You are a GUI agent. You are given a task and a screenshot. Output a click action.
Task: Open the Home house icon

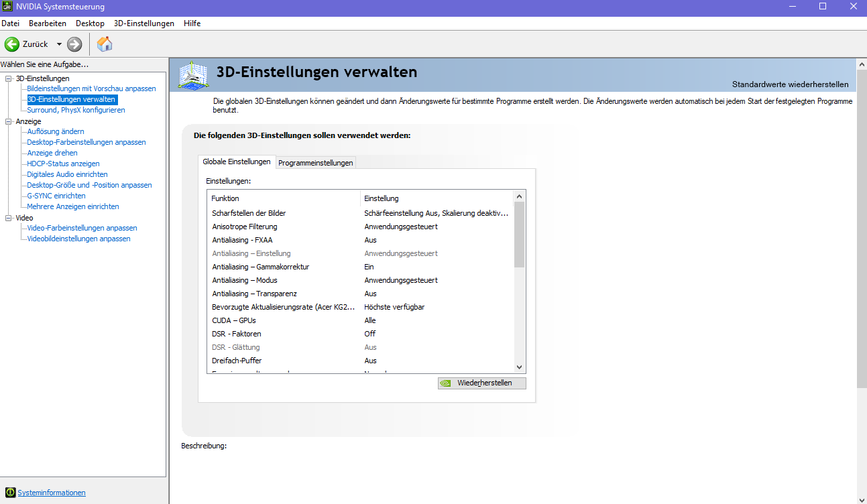coord(105,44)
